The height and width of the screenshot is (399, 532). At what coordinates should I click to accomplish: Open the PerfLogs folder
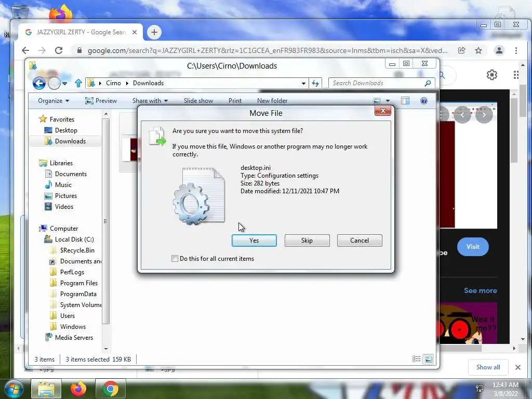(72, 272)
